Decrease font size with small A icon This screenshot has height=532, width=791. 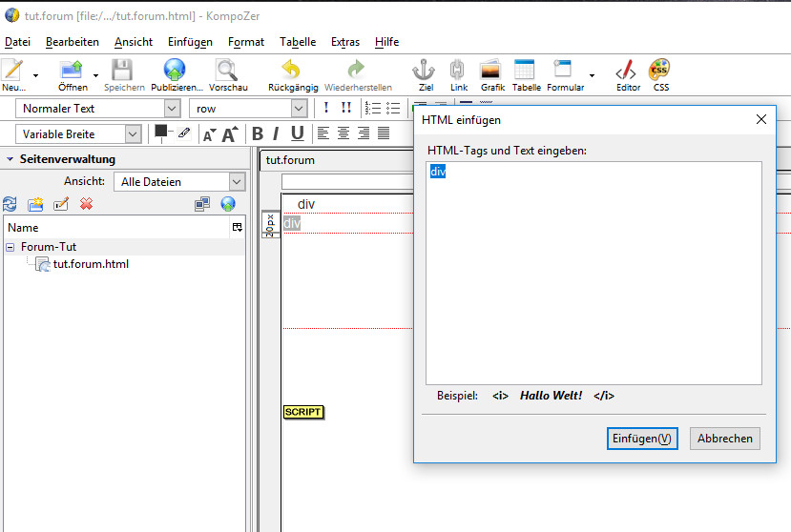pos(209,134)
